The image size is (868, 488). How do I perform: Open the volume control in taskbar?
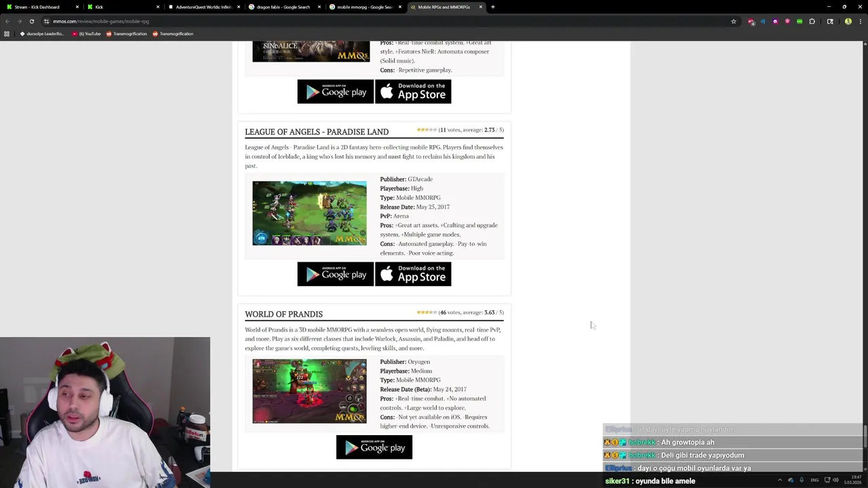pyautogui.click(x=835, y=480)
